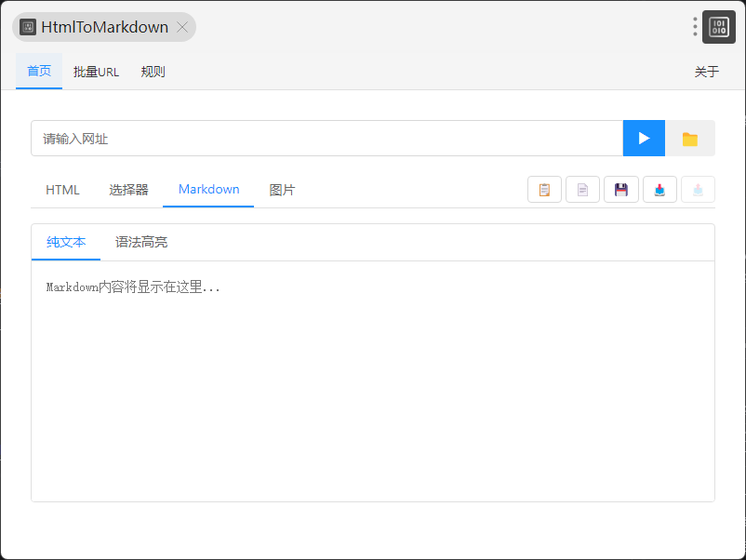This screenshot has height=560, width=746.
Task: Switch to the HTML tab
Action: coord(62,190)
